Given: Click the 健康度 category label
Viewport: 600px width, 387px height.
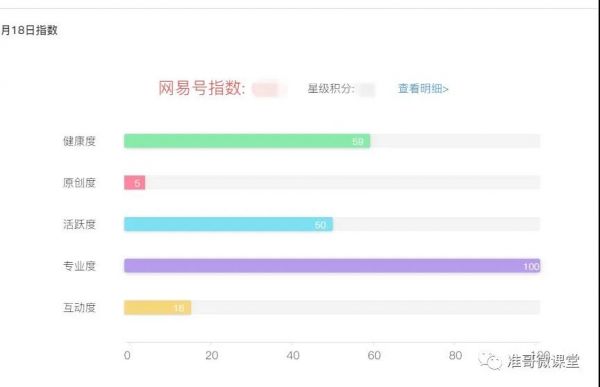Looking at the screenshot, I should tap(79, 141).
